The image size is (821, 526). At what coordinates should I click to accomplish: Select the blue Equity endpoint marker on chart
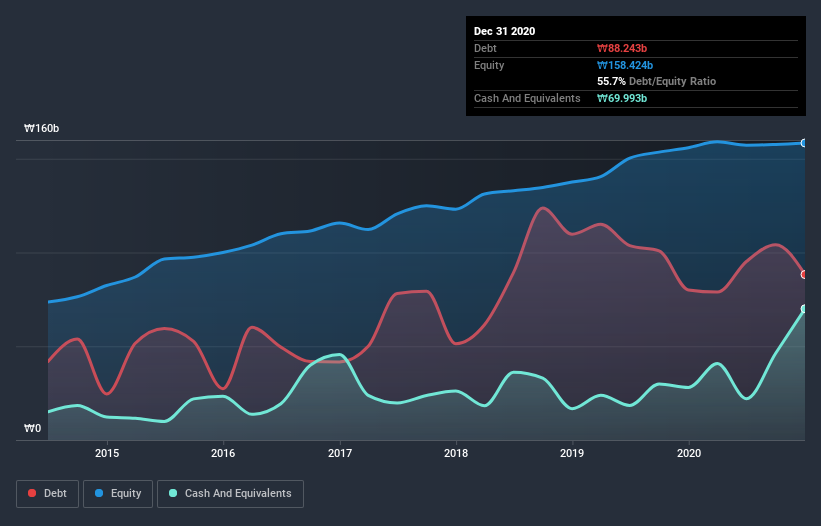point(804,143)
